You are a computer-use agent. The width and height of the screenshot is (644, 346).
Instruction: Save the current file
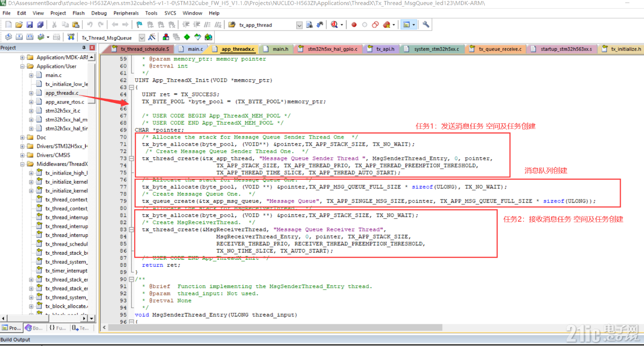[29, 24]
